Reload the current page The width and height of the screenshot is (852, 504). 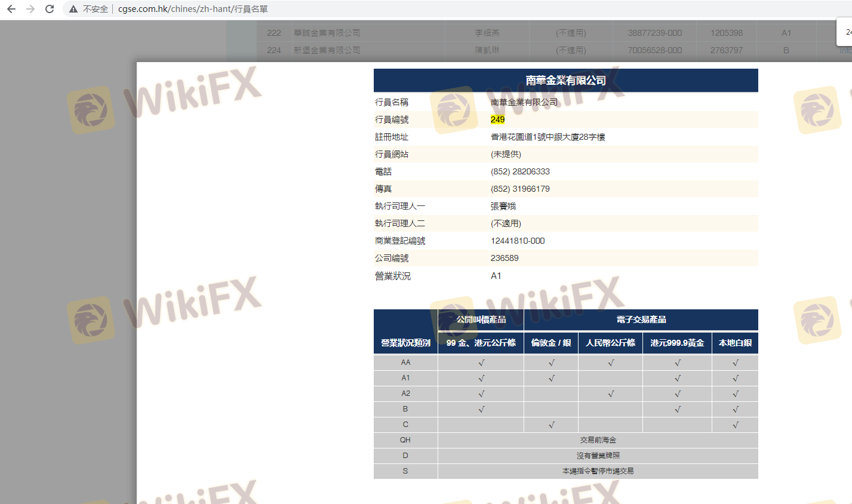pos(50,9)
